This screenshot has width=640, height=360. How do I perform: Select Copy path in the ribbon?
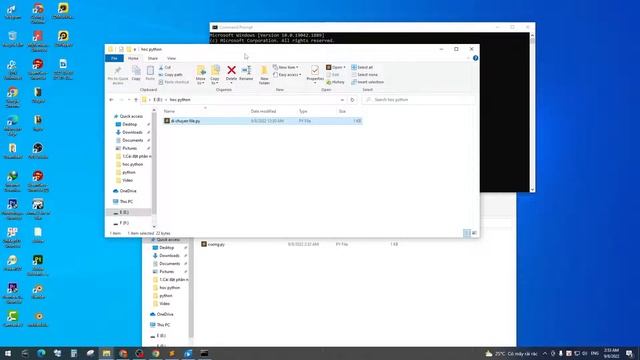click(171, 75)
